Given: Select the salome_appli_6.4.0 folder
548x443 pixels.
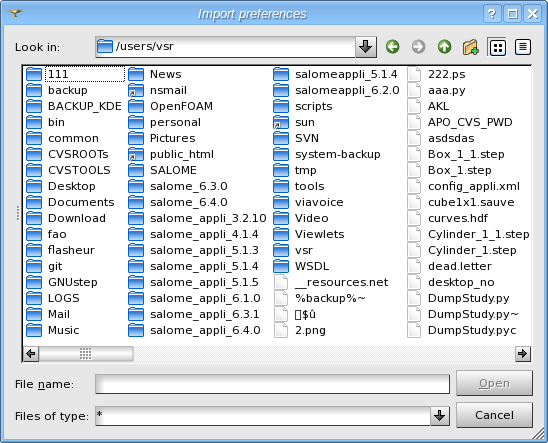Looking at the screenshot, I should tap(194, 330).
